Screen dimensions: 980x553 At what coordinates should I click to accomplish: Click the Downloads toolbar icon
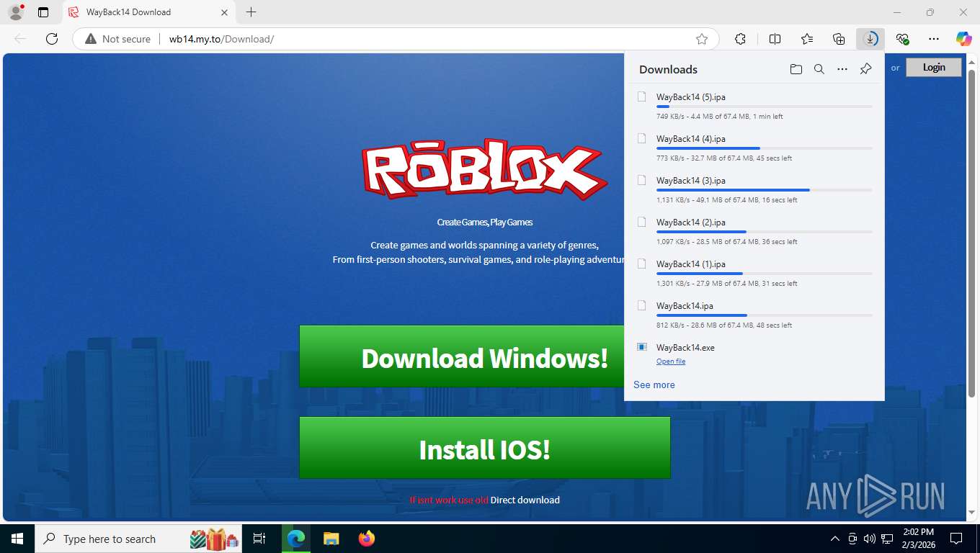870,39
